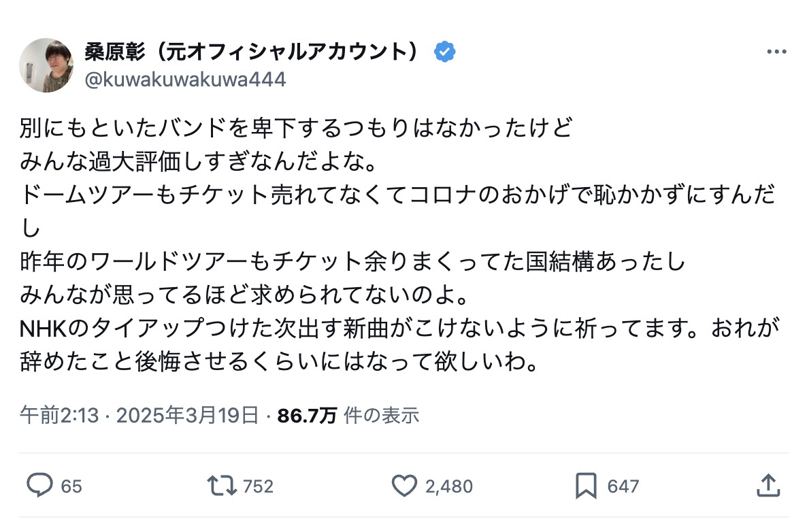
Task: Click the repost arrows icon
Action: 222,486
